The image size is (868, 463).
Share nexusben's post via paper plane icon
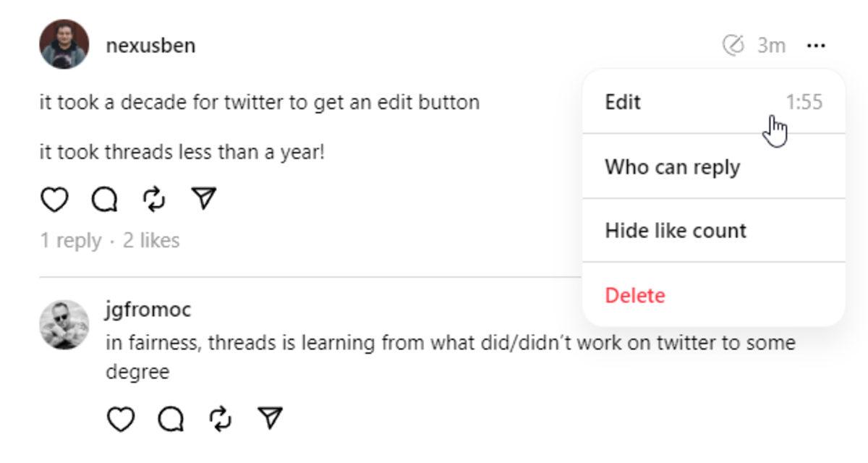204,199
